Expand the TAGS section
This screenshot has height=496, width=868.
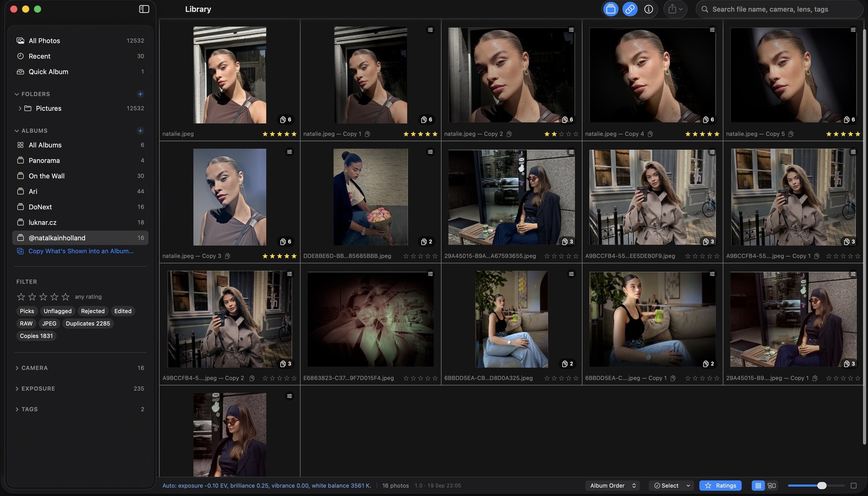pyautogui.click(x=17, y=410)
